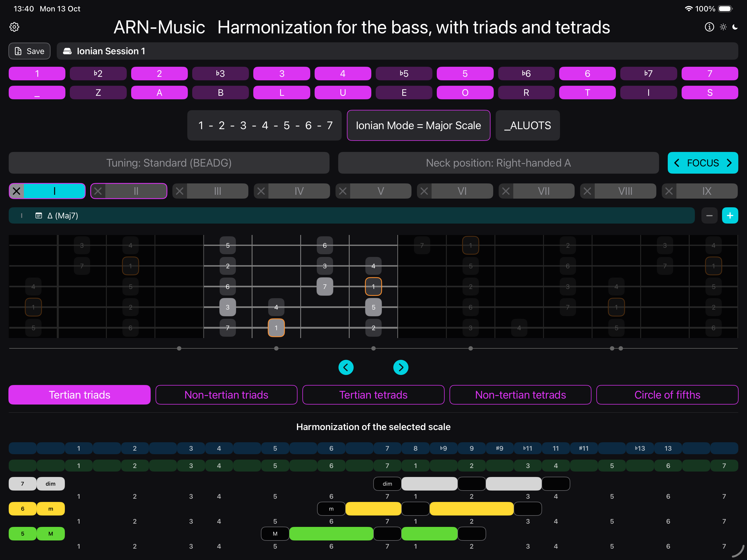Open the Neck position selector
The image size is (747, 560).
498,163
